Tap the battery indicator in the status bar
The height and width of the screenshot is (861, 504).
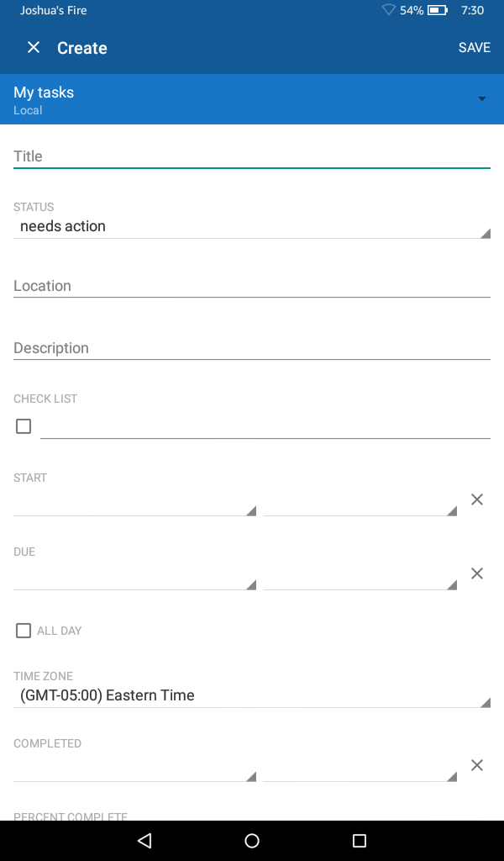(x=438, y=11)
